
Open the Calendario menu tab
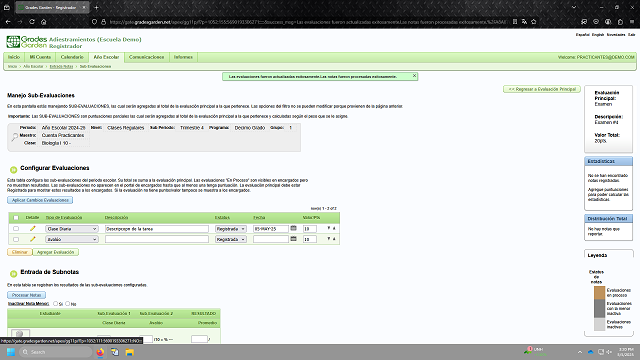point(72,57)
